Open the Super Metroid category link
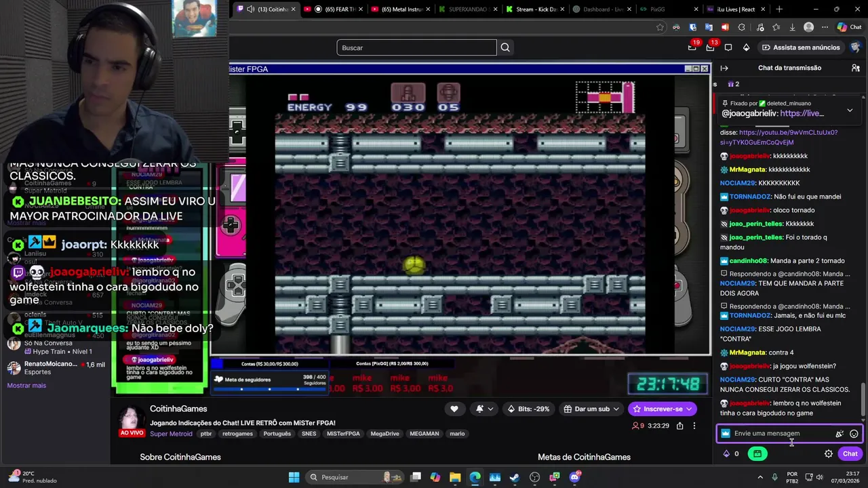This screenshot has width=868, height=488. [x=171, y=434]
